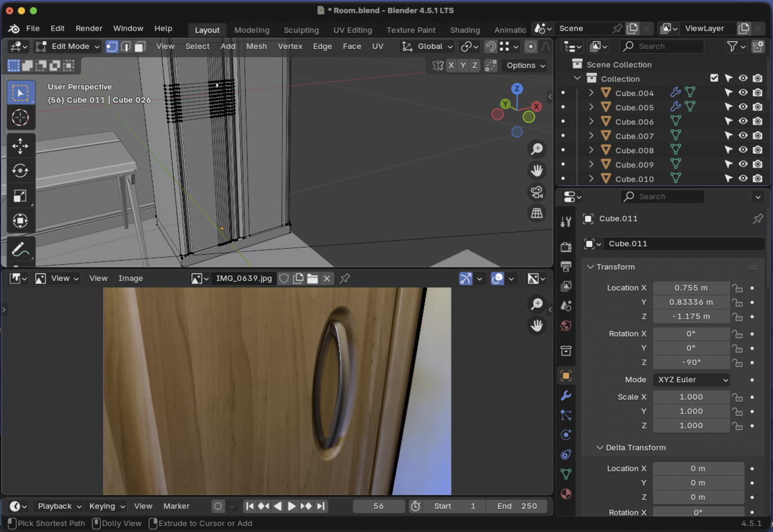Open the Mesh menu
Screen dimensions: 773x532
point(256,46)
